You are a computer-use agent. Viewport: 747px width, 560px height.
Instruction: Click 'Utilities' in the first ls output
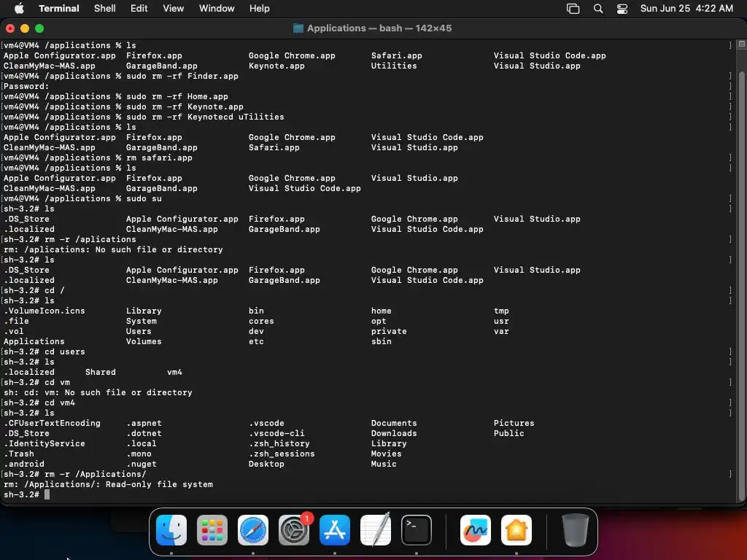pyautogui.click(x=394, y=66)
